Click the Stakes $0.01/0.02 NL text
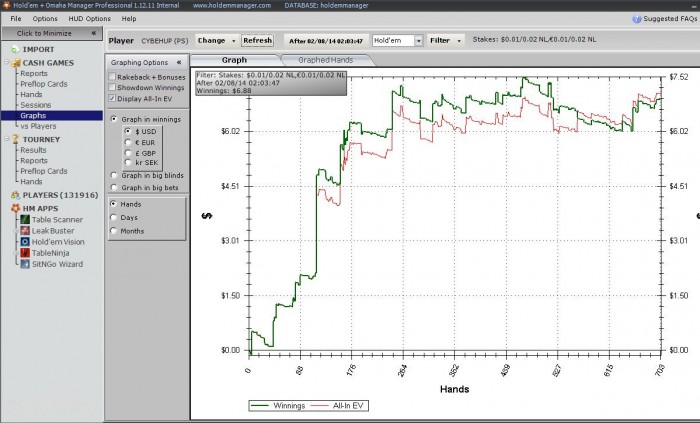The width and height of the screenshot is (700, 423). [x=534, y=39]
